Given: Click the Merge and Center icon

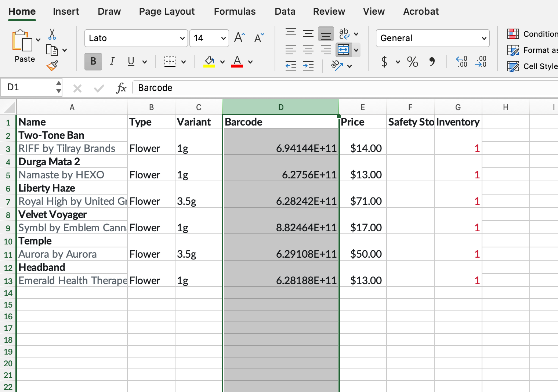Looking at the screenshot, I should pyautogui.click(x=344, y=50).
